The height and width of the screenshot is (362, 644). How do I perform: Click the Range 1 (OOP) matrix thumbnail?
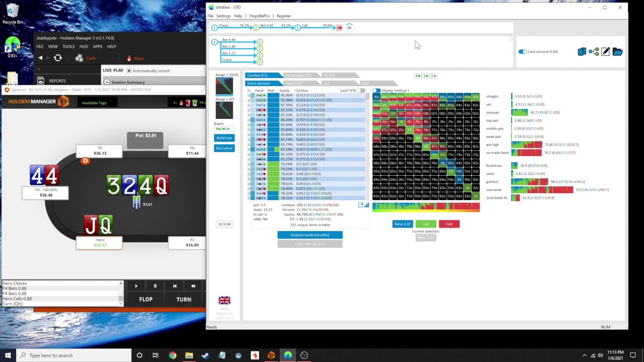pos(224,87)
